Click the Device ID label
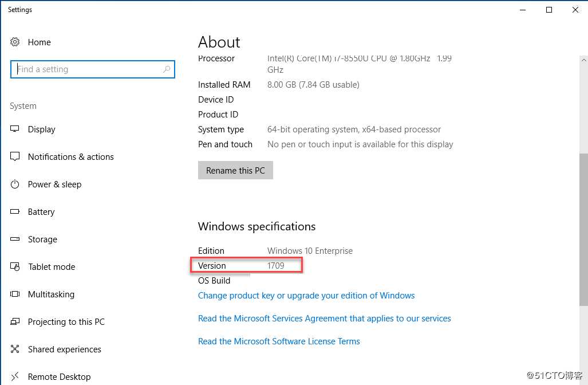 [216, 100]
